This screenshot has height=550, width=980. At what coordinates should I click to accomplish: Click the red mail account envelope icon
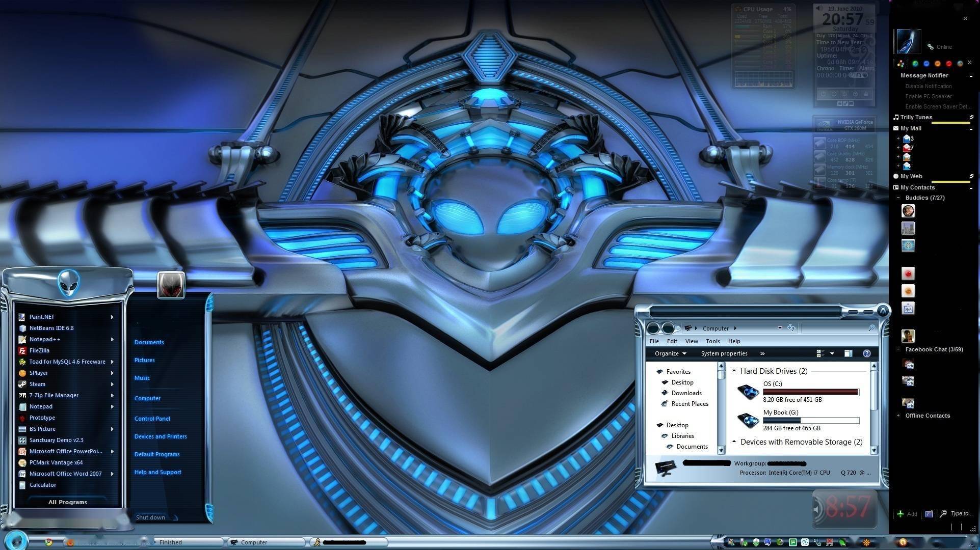(x=907, y=148)
